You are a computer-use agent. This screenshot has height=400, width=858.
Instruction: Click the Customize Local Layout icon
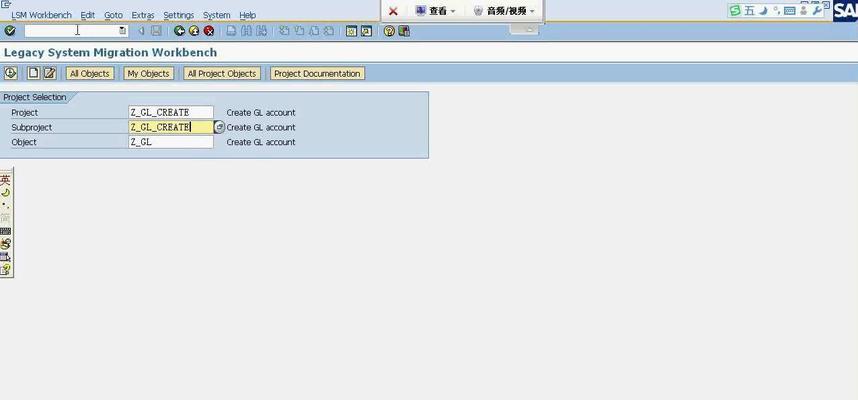404,31
